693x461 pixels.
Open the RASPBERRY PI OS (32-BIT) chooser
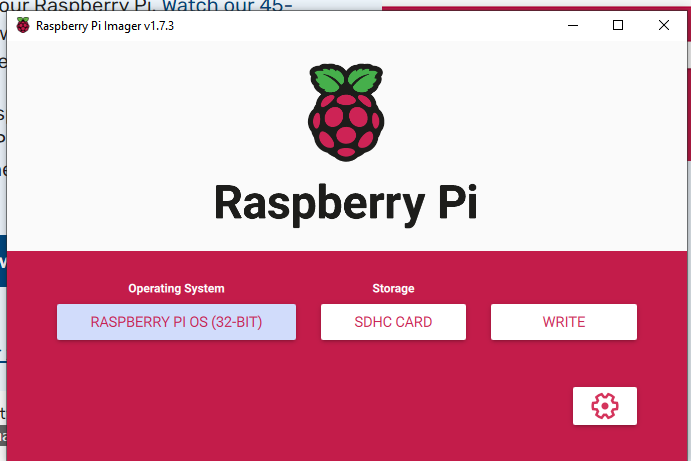(x=176, y=322)
